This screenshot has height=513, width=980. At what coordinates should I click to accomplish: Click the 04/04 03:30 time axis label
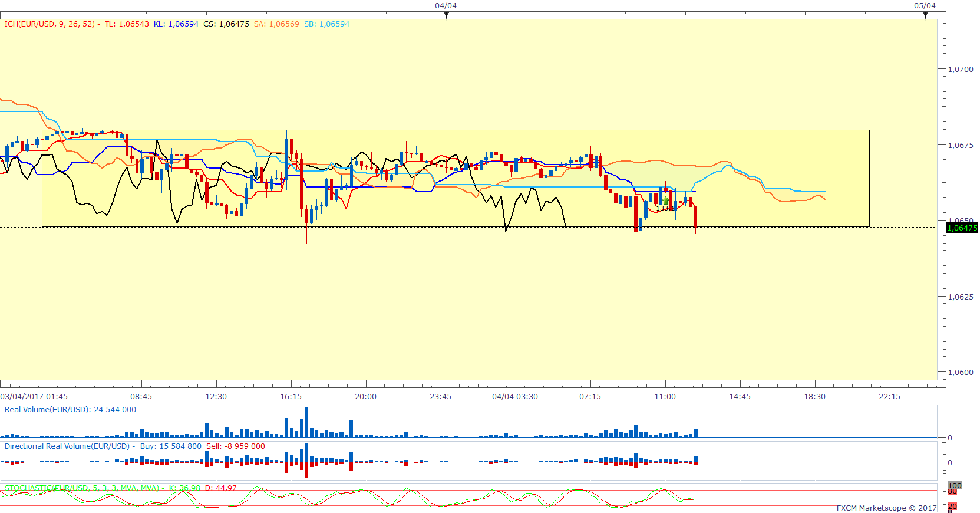pyautogui.click(x=515, y=397)
